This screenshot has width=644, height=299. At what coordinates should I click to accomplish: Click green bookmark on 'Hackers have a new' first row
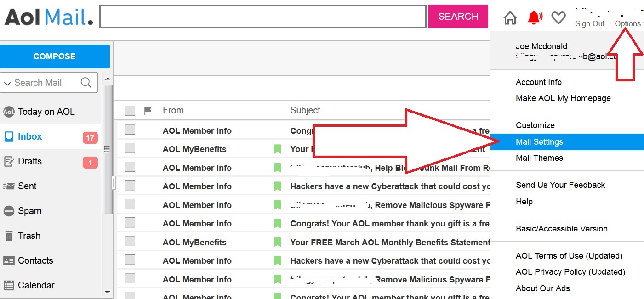277,186
